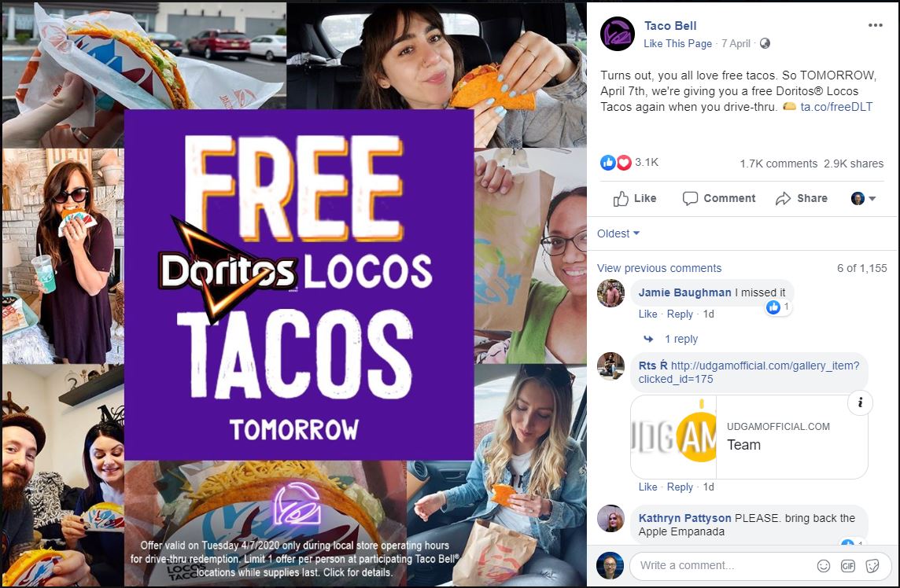The height and width of the screenshot is (588, 900).
Task: Click the 1.7K comments count
Action: tap(778, 164)
